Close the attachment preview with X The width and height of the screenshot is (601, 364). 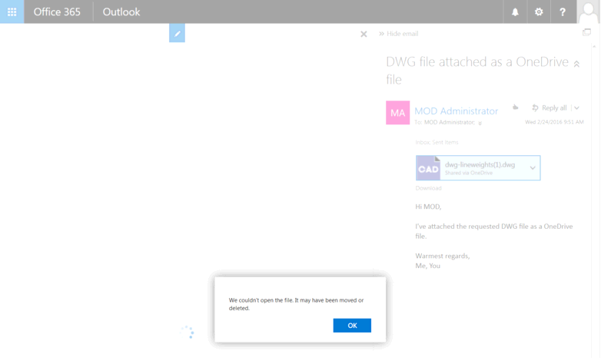tap(364, 34)
